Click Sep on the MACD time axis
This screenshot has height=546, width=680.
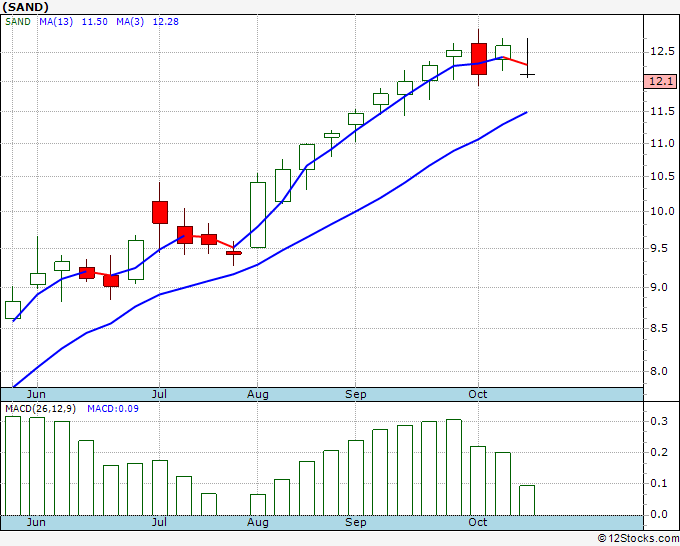click(x=356, y=522)
